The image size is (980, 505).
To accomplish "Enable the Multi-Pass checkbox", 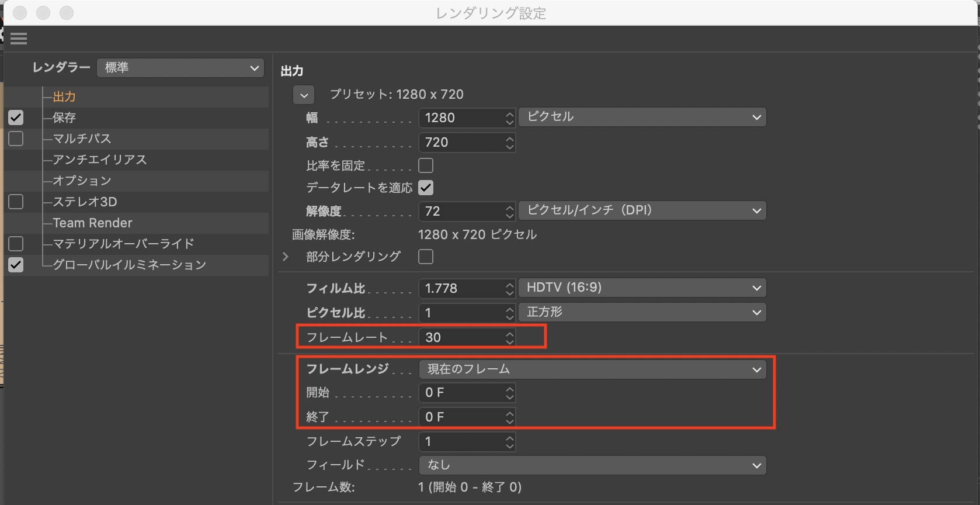I will pyautogui.click(x=16, y=139).
